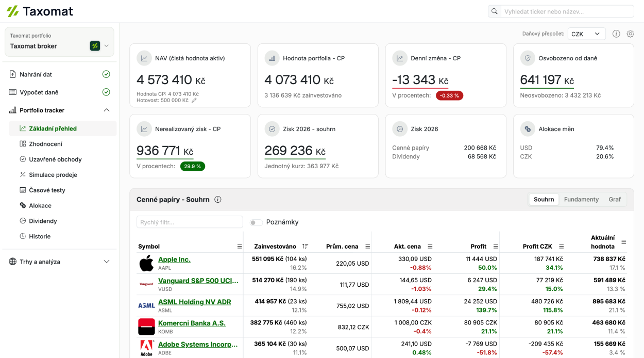Switch to the Graf tab
This screenshot has width=644, height=358.
point(615,199)
